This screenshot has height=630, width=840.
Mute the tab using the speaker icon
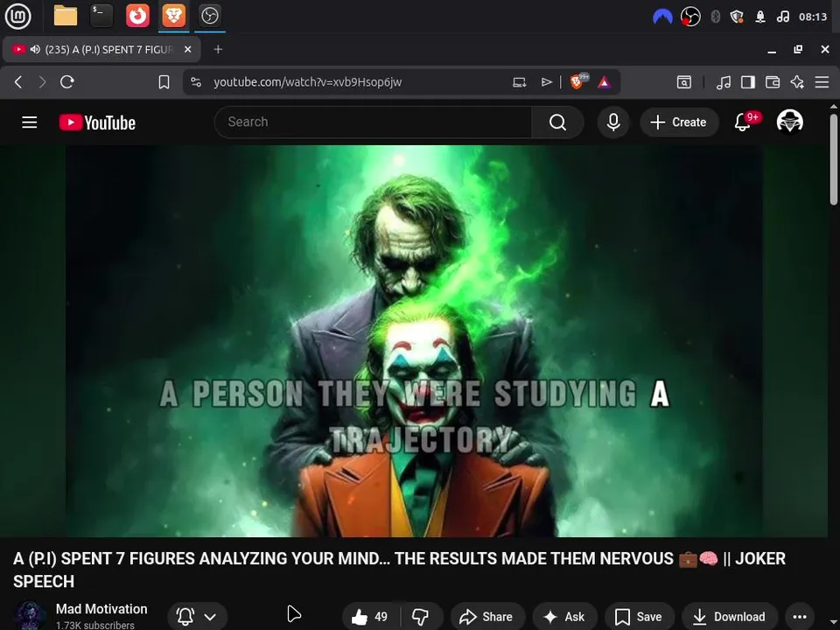tap(35, 49)
